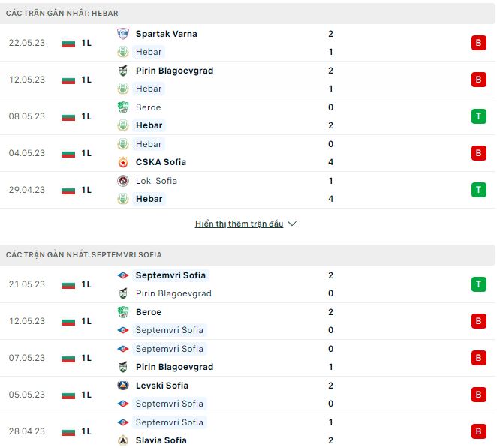Click the Spartak Varna team crest
This screenshot has height=448, width=497.
[123, 34]
